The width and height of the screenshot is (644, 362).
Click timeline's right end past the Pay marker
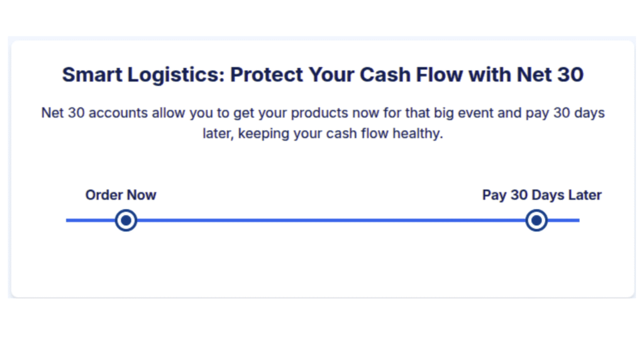point(565,221)
